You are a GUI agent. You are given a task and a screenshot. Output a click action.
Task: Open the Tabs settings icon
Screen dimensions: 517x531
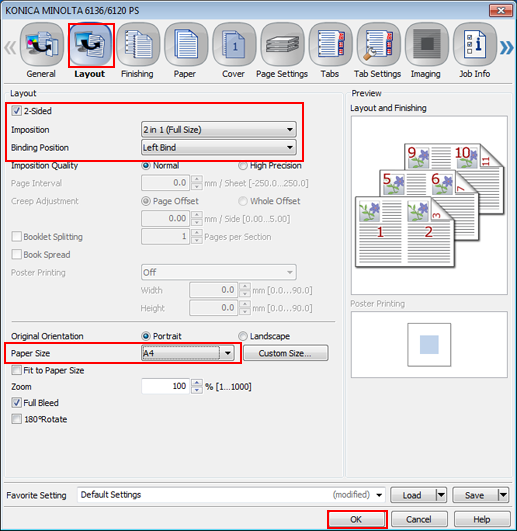point(330,44)
